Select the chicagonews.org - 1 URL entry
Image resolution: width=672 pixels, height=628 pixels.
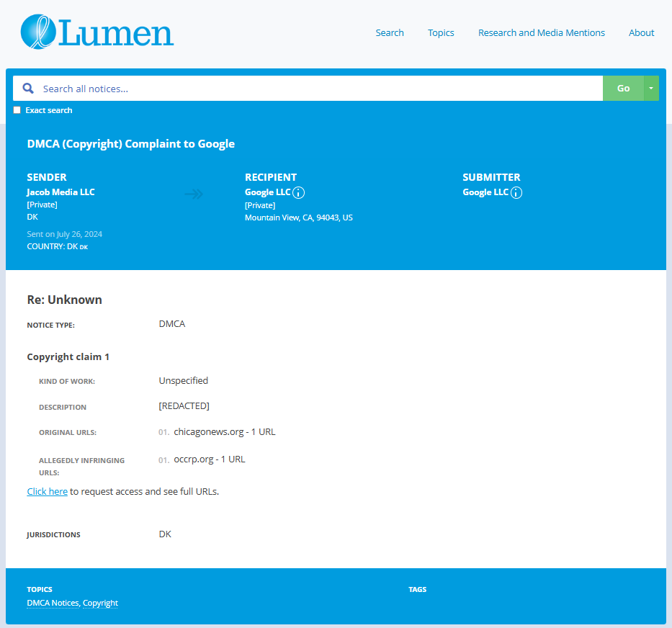click(225, 431)
